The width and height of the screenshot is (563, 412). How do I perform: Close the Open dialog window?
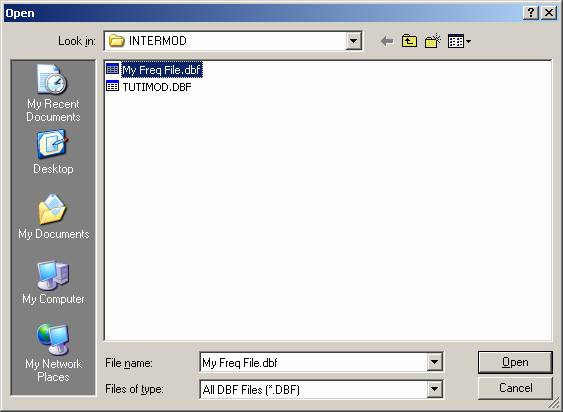pos(549,13)
